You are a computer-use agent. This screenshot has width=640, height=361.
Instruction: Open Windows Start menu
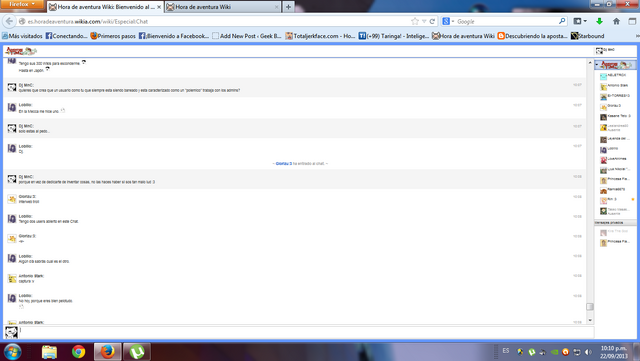click(x=12, y=352)
